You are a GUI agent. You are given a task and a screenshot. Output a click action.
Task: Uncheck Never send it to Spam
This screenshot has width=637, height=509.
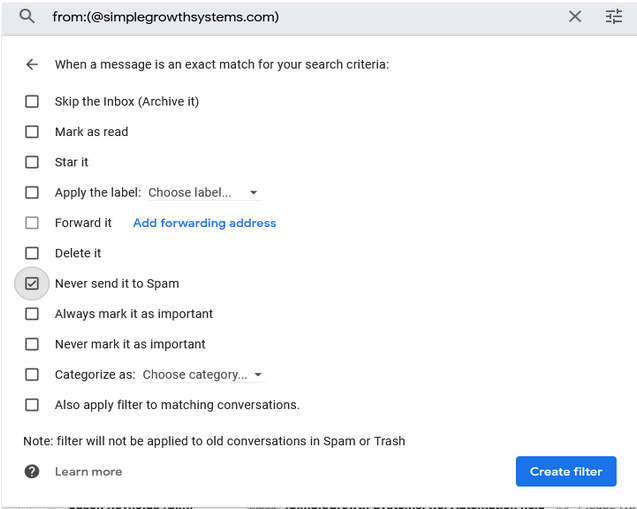(x=32, y=283)
